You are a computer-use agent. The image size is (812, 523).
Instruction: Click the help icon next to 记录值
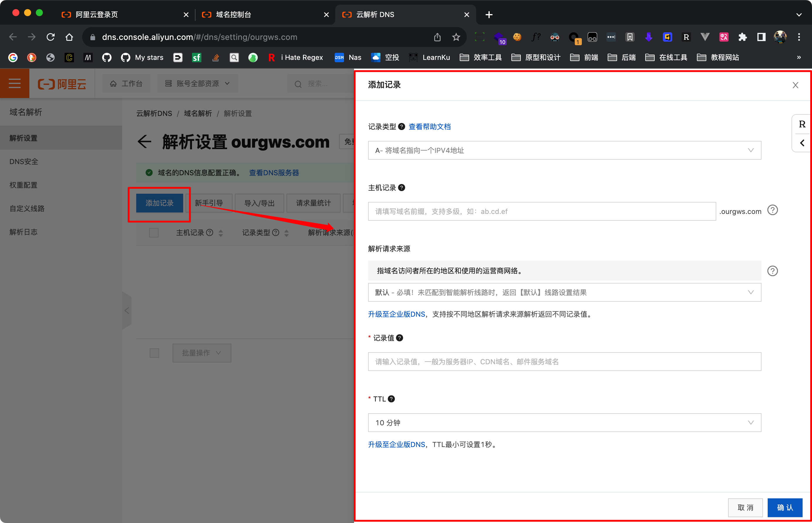[x=400, y=338]
